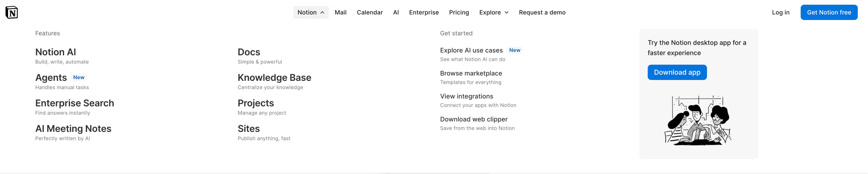
Task: Click the Get started section heading
Action: coord(456,33)
